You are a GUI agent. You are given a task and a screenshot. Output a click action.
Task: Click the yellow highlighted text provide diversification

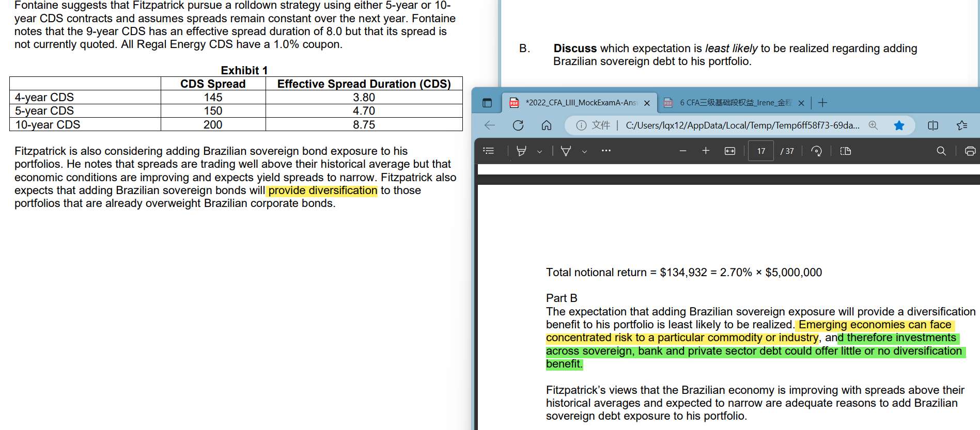coord(322,190)
